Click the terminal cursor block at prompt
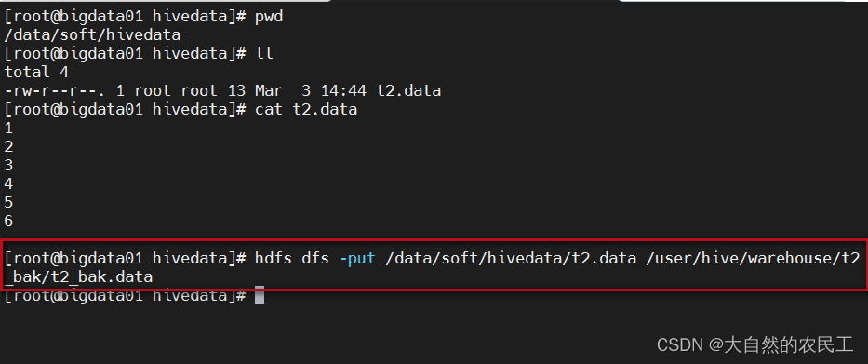The height and width of the screenshot is (364, 868). tap(259, 296)
